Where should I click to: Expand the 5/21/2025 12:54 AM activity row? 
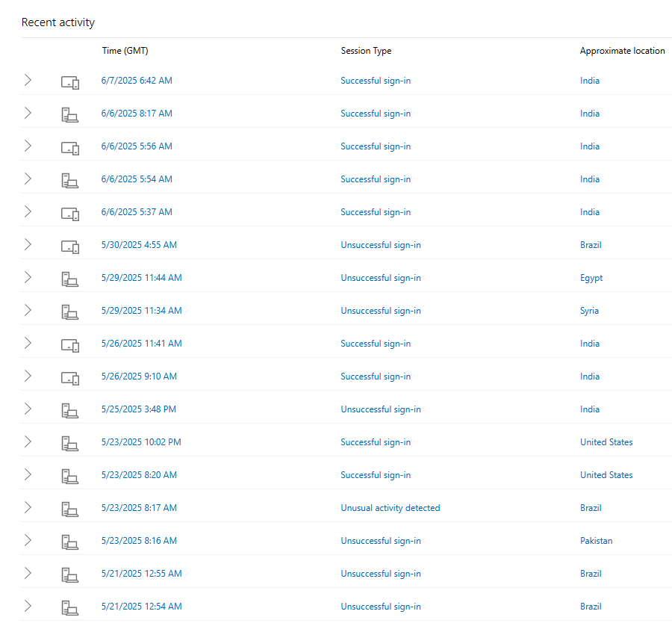click(x=28, y=607)
